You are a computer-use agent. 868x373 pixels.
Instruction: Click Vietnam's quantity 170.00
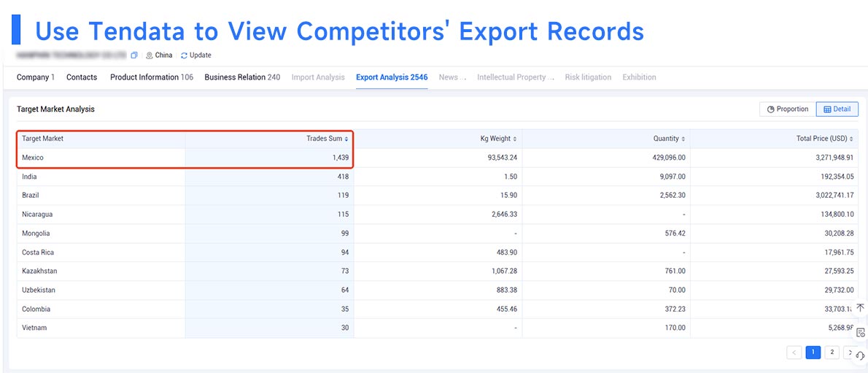click(x=675, y=328)
